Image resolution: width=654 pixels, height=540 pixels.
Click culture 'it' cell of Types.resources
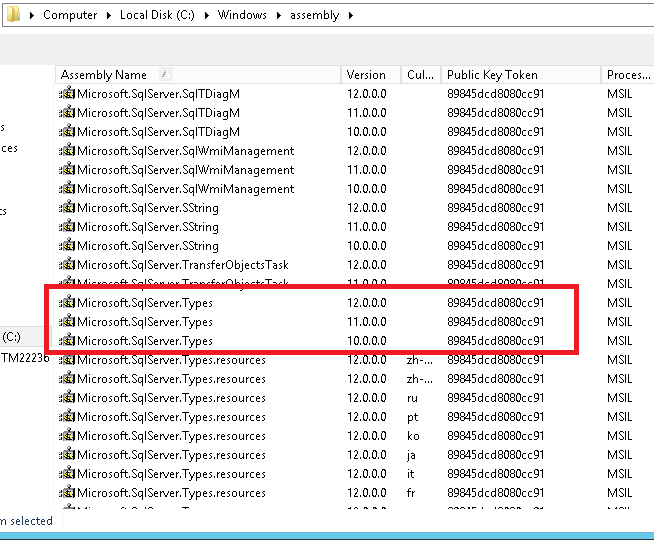410,474
